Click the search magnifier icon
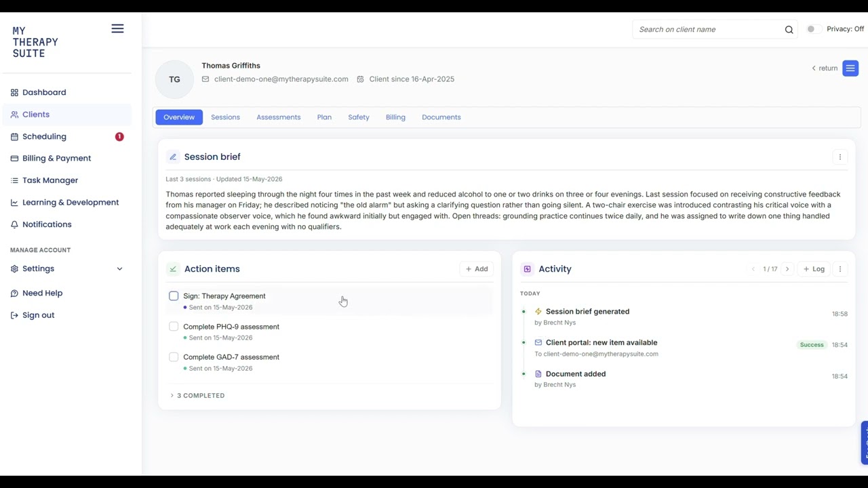 point(789,30)
